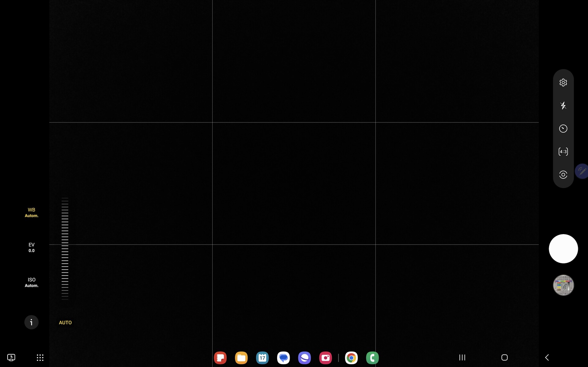Tap the S Pen air command icon
The height and width of the screenshot is (367, 588).
point(582,171)
